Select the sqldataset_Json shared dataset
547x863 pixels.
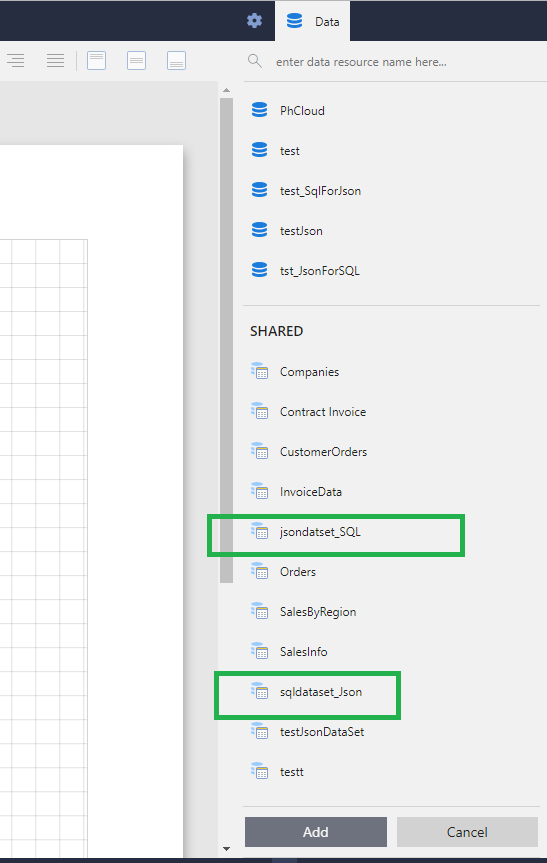click(321, 692)
